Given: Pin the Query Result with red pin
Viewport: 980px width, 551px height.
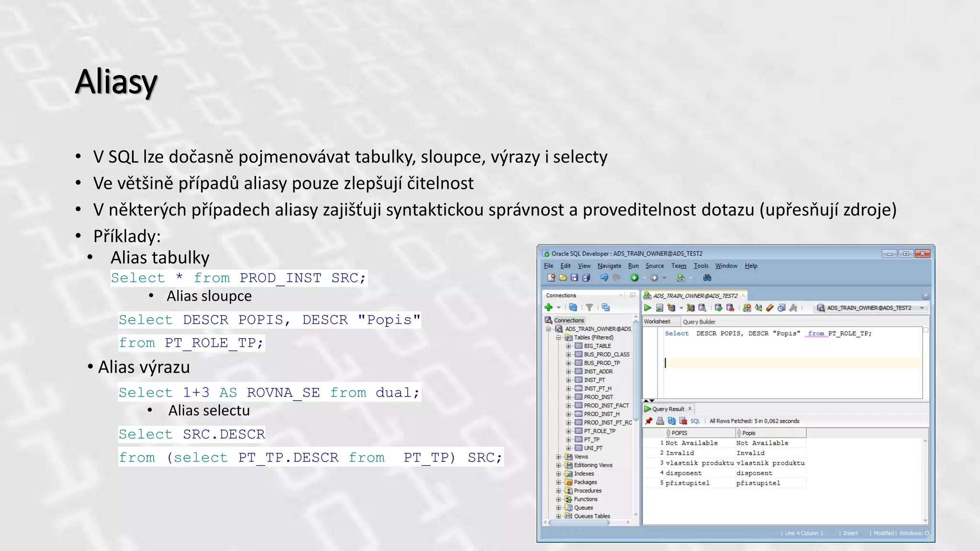Looking at the screenshot, I should coord(649,421).
